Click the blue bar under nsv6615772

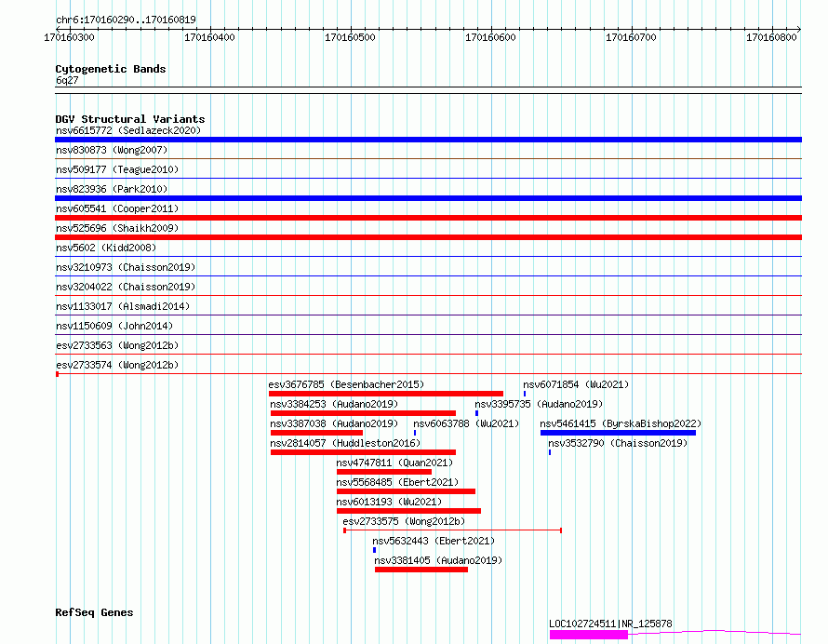[x=428, y=140]
